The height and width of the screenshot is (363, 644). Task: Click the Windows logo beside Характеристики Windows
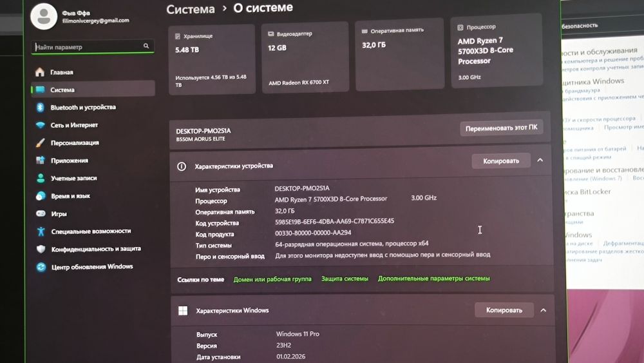click(183, 311)
